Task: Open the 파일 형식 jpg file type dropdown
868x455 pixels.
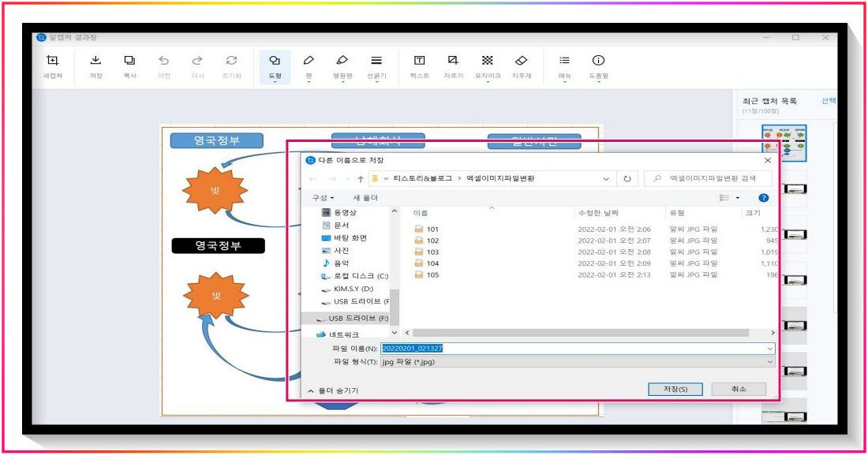Action: pos(578,361)
